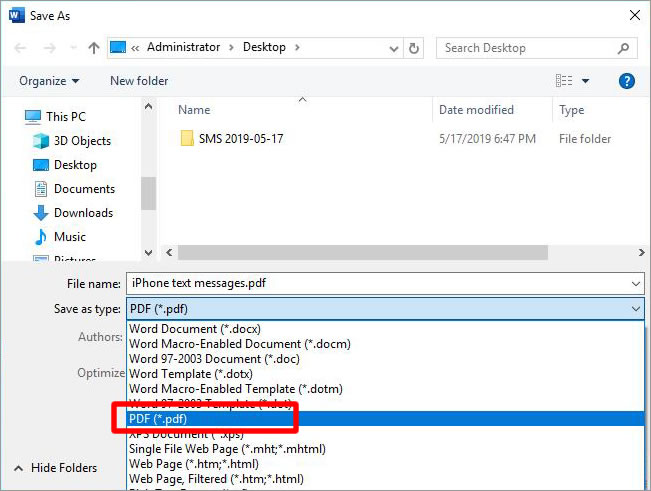The image size is (651, 491).
Task: Select Music in the navigation pane
Action: tap(69, 237)
